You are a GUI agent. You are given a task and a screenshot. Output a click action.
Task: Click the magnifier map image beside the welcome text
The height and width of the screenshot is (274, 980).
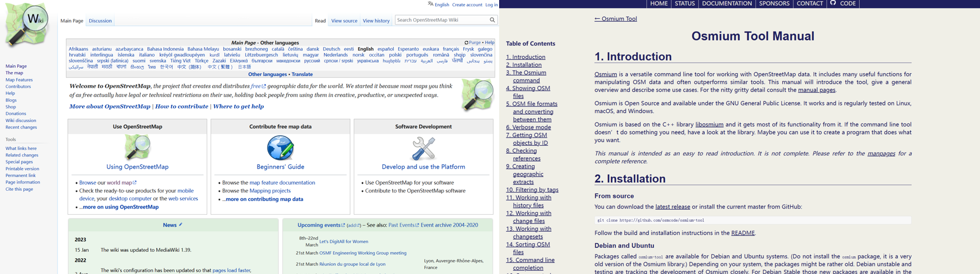click(477, 95)
